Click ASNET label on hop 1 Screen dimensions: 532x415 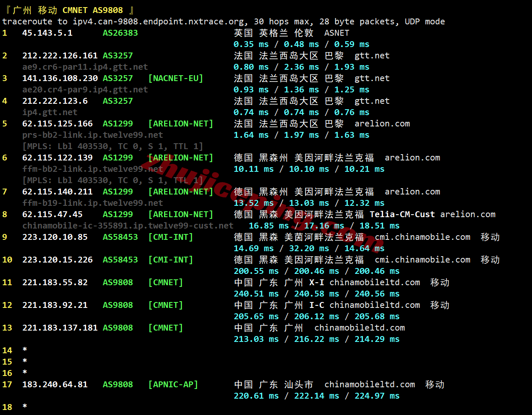coord(337,33)
